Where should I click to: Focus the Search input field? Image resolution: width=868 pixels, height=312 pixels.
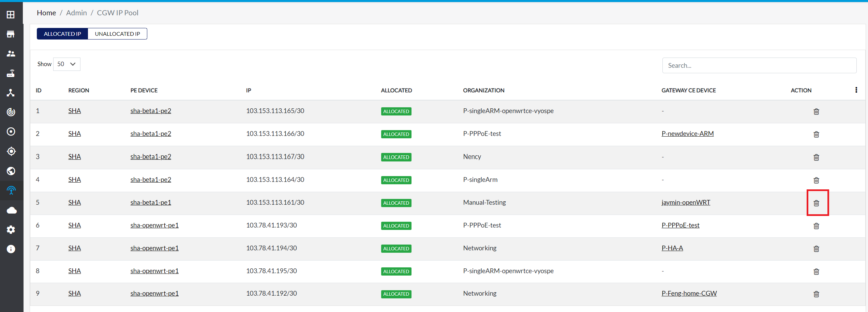pos(759,65)
